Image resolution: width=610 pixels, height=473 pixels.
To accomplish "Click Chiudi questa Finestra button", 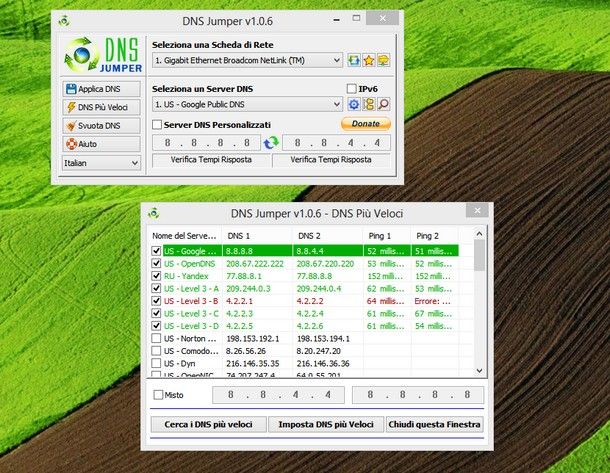I will tap(435, 424).
